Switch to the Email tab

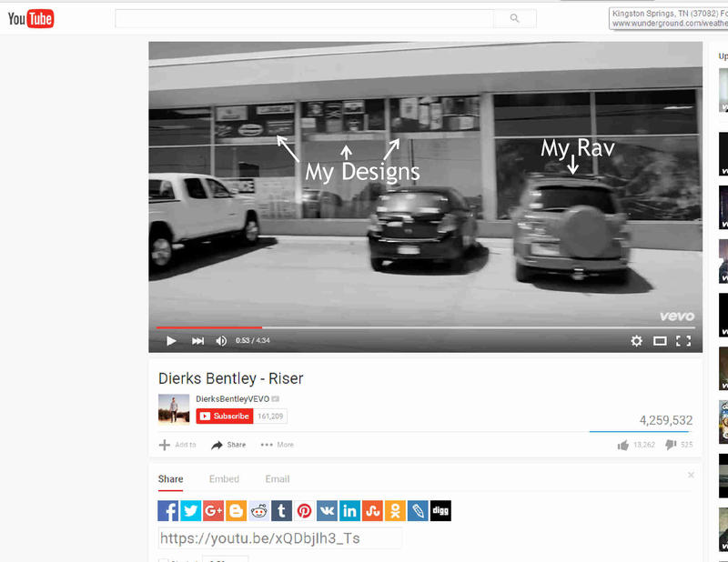[278, 479]
